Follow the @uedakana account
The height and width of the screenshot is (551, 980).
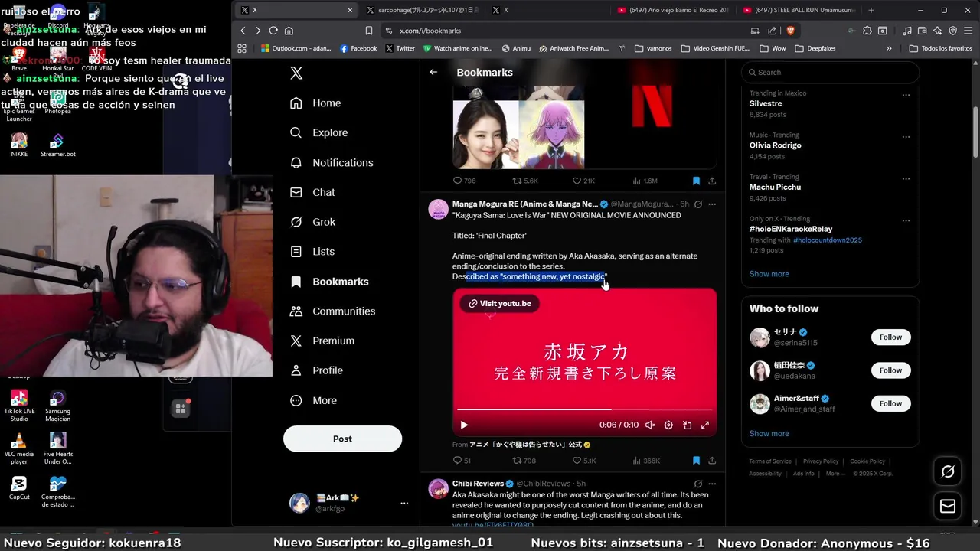click(x=890, y=370)
